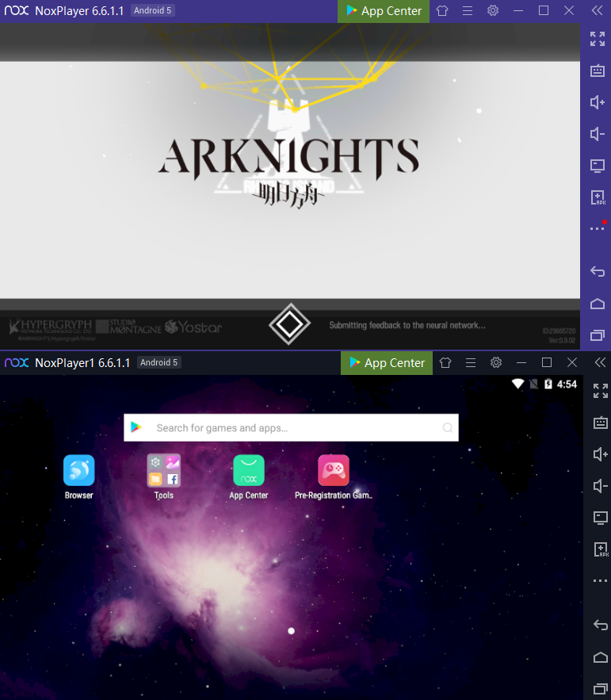Image resolution: width=611 pixels, height=700 pixels.
Task: Click the no-SIM status icon in NoxPlayer1
Action: pyautogui.click(x=534, y=384)
